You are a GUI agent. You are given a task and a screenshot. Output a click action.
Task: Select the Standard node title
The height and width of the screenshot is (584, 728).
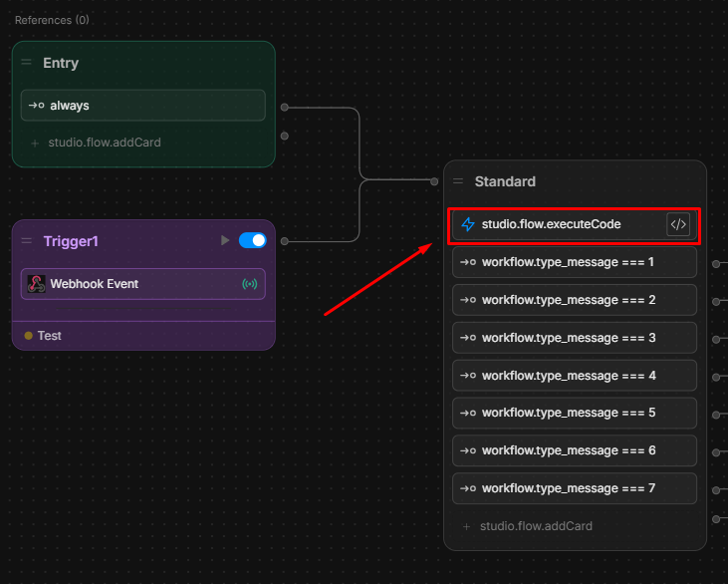505,181
